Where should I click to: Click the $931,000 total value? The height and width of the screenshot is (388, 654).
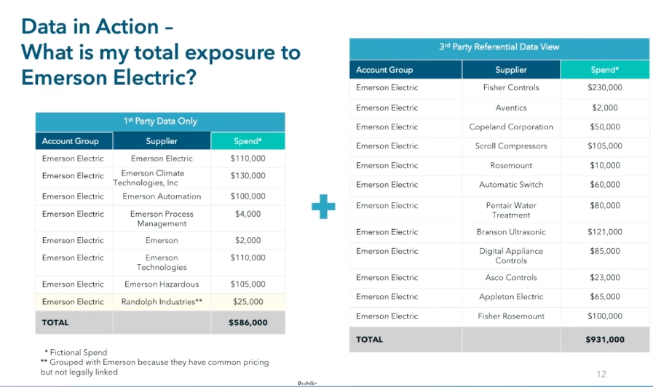click(605, 340)
